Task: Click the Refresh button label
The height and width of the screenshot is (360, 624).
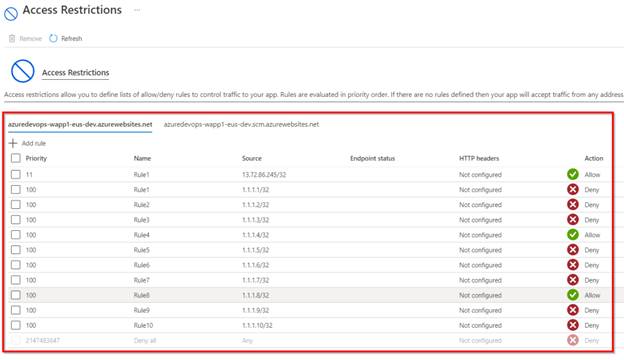Action: point(72,39)
